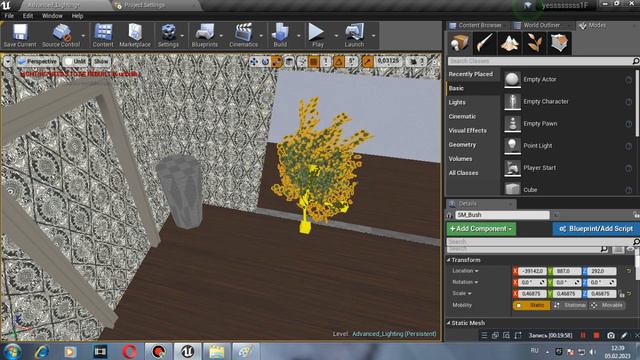Open the Edit menu
This screenshot has width=640, height=360.
tap(28, 16)
